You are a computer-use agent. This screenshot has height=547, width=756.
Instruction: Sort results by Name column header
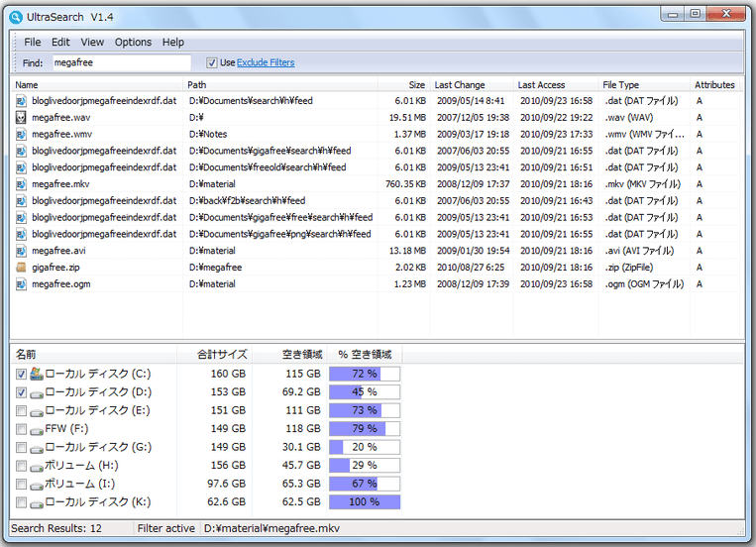[97, 85]
